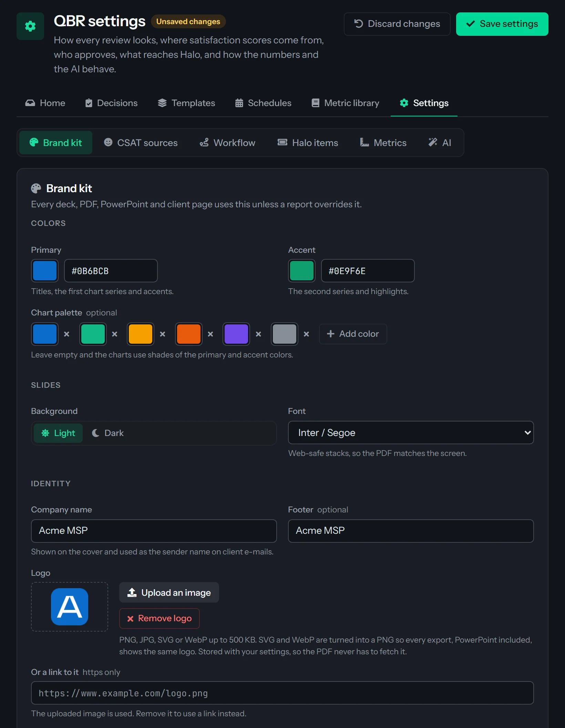Click the green gear icon beside QBR settings
This screenshot has height=728, width=565.
30,26
